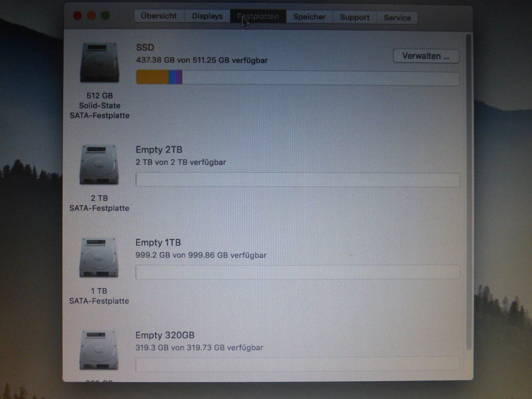The image size is (532, 399).
Task: Click '437.38 GB von 511.25 GB verfügbar' text
Action: (202, 60)
